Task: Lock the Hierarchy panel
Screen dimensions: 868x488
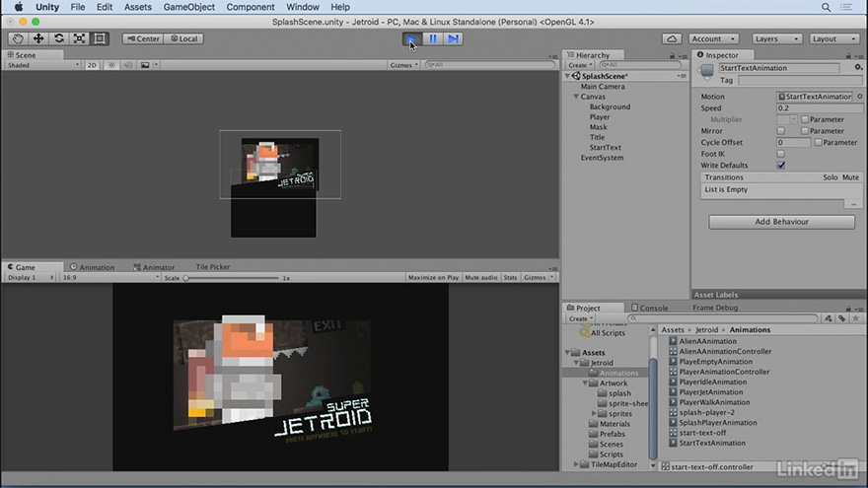Action: 672,56
